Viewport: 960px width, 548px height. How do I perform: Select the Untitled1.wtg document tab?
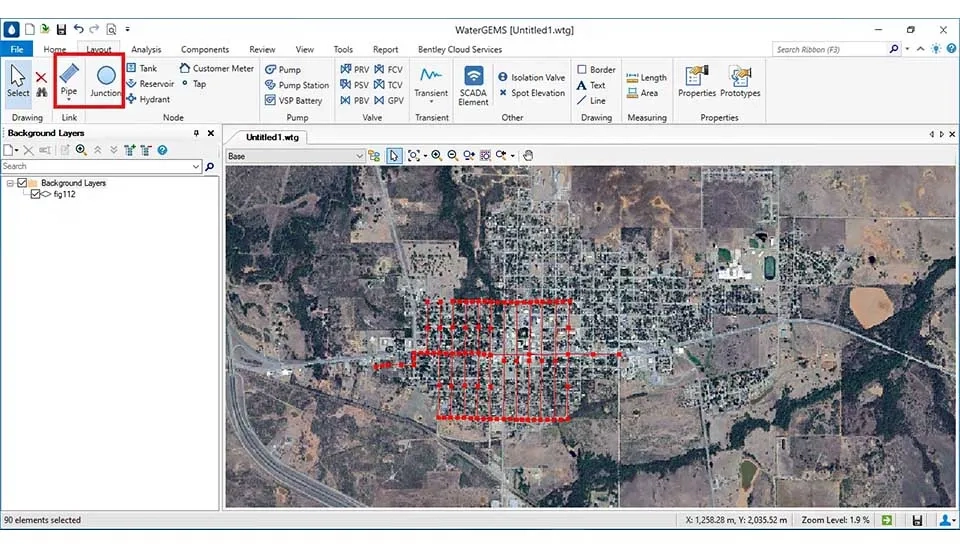[272, 137]
